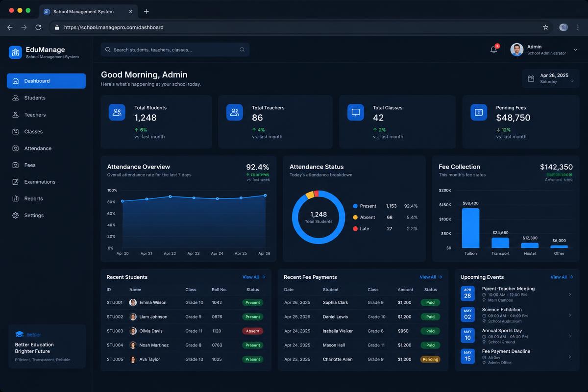Screen dimensions: 588x392
Task: Click the browser profile icon
Action: tap(563, 27)
